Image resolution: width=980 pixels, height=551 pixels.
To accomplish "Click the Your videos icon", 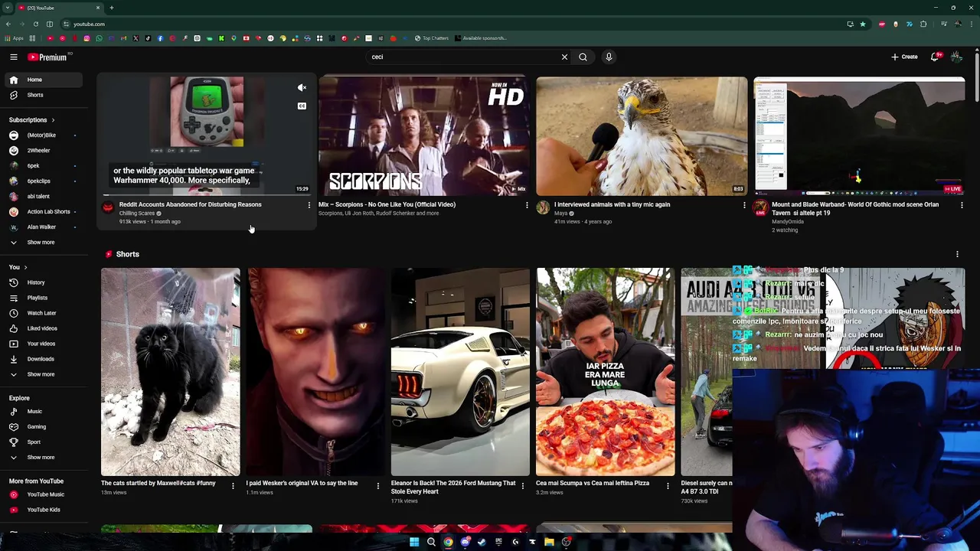I will [x=14, y=344].
